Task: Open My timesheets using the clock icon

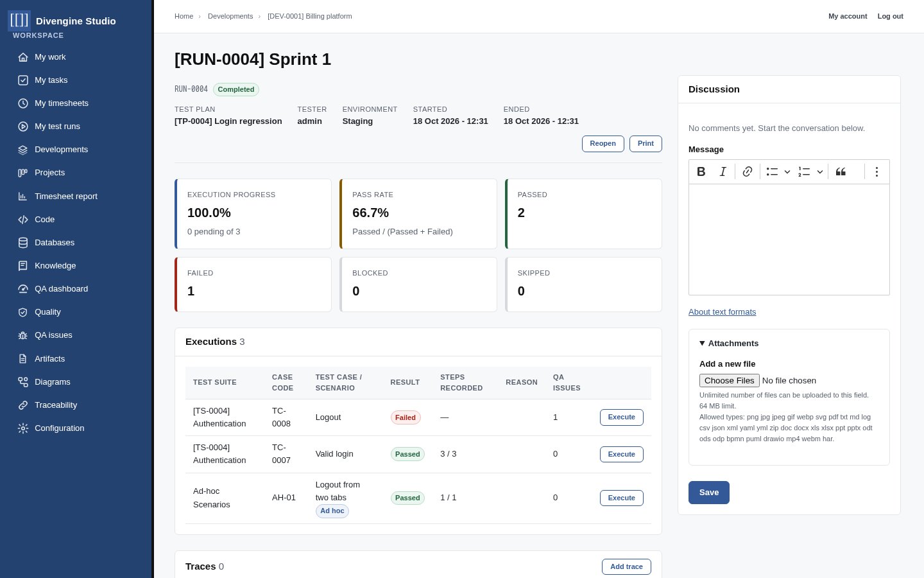Action: pyautogui.click(x=23, y=103)
